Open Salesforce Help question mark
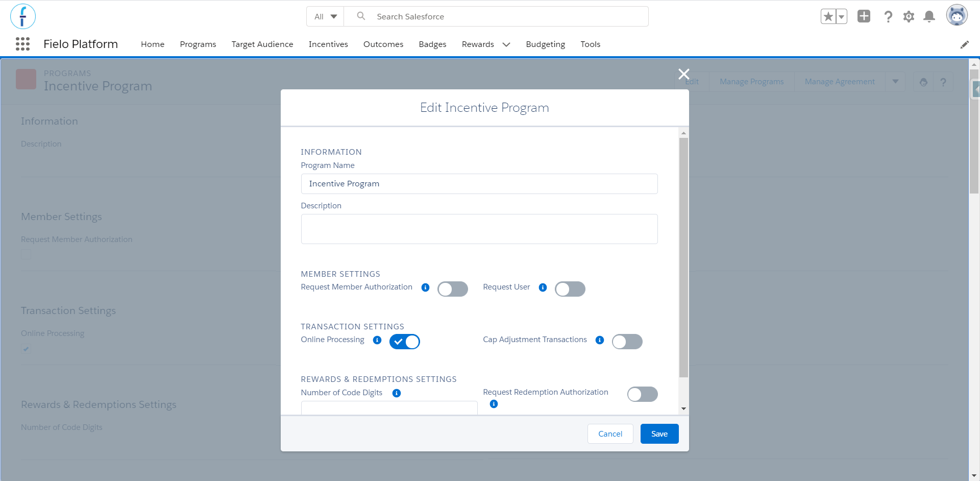The width and height of the screenshot is (980, 481). pyautogui.click(x=888, y=16)
